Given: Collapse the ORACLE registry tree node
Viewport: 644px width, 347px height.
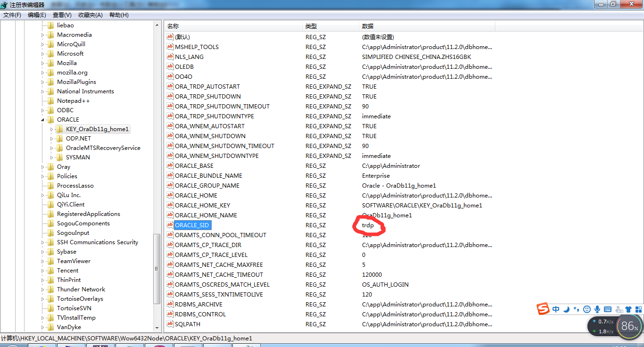Looking at the screenshot, I should (42, 120).
